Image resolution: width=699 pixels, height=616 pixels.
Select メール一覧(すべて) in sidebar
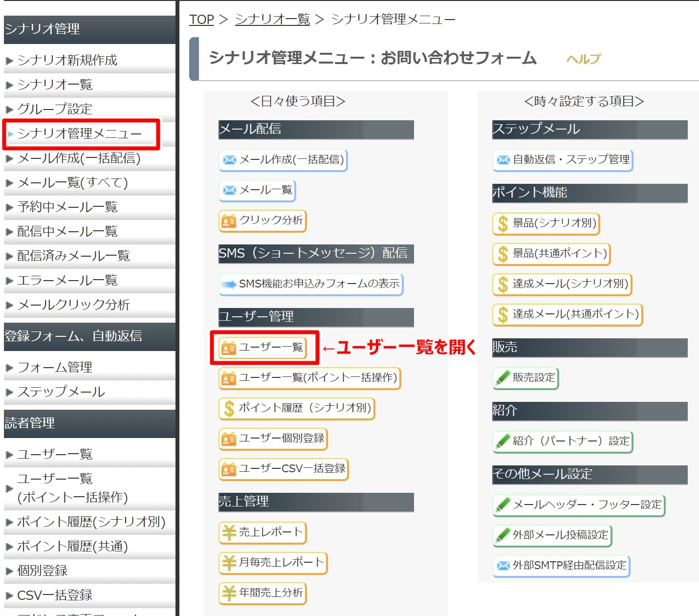[73, 182]
